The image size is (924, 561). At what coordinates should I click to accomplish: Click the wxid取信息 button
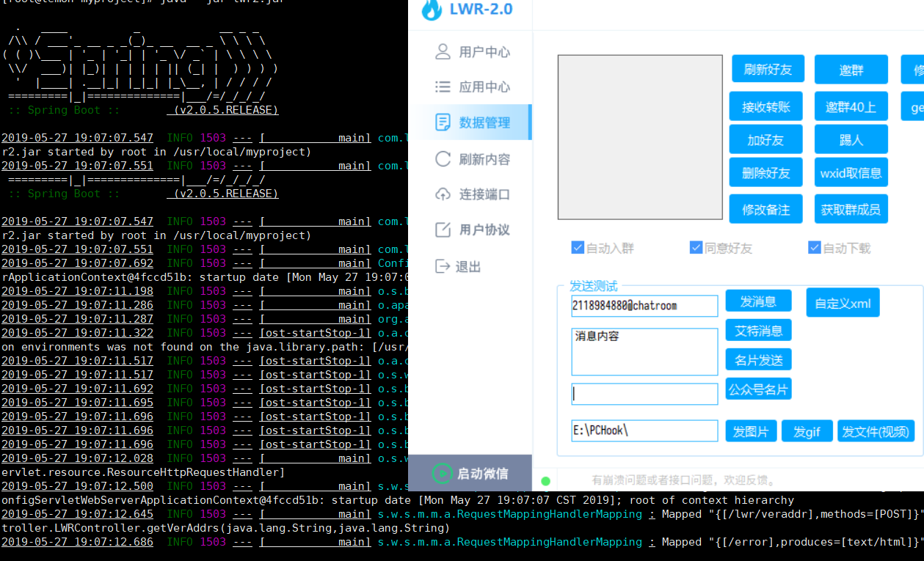[851, 172]
